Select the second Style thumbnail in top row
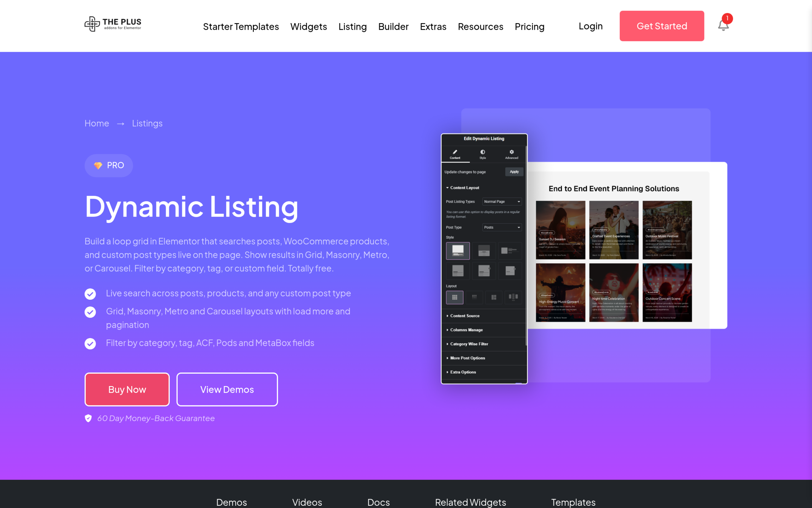Screen dimensions: 812x508 coord(484,251)
